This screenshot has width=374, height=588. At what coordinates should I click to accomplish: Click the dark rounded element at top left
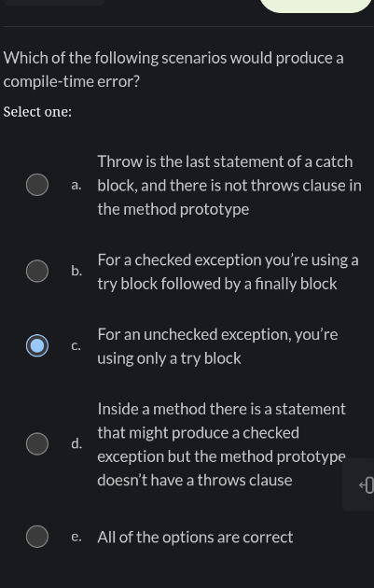click(52, 2)
